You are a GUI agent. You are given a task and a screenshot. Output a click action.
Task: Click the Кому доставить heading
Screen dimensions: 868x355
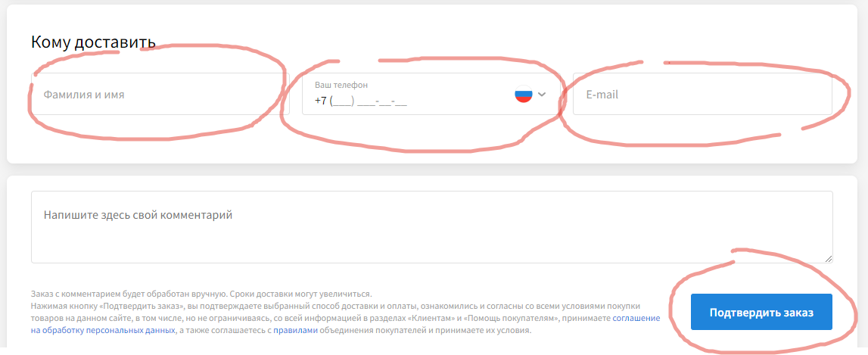coord(93,42)
